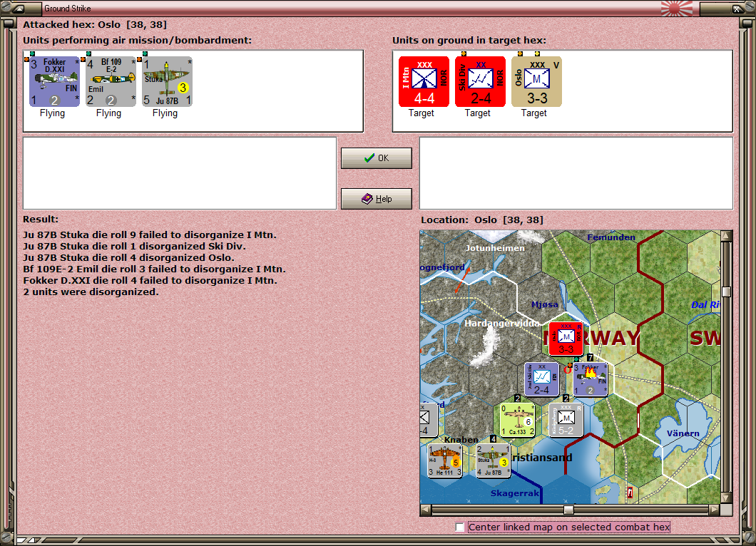The image size is (756, 546).
Task: Click the He 111 bomber counter on map
Action: pos(445,460)
